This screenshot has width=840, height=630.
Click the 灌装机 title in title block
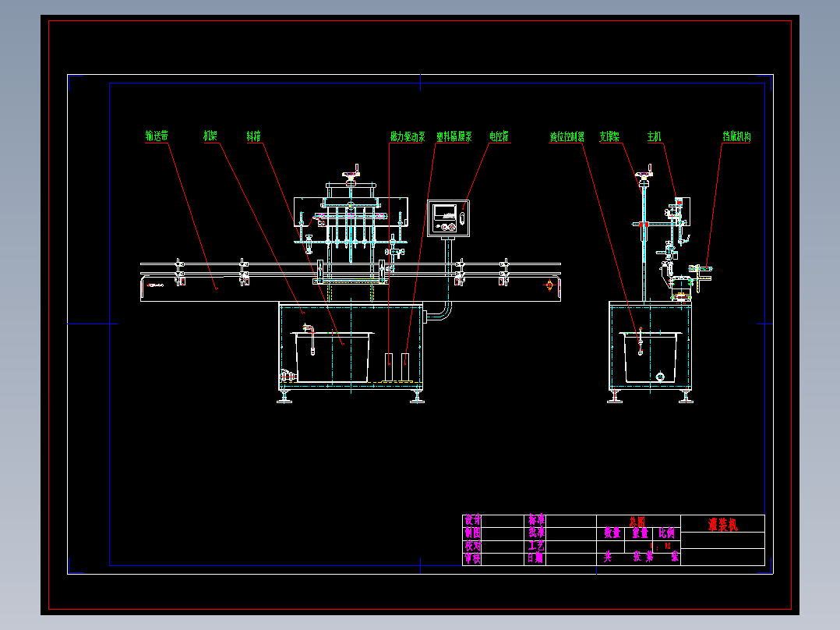[722, 525]
